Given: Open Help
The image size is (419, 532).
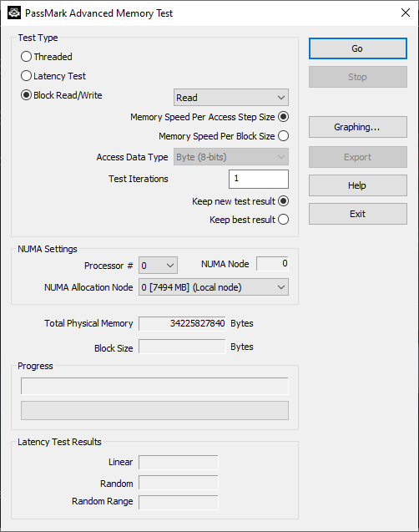Looking at the screenshot, I should point(357,185).
